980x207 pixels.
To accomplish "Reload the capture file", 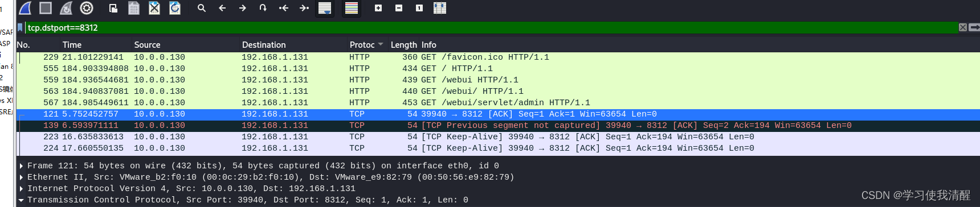I will 175,8.
